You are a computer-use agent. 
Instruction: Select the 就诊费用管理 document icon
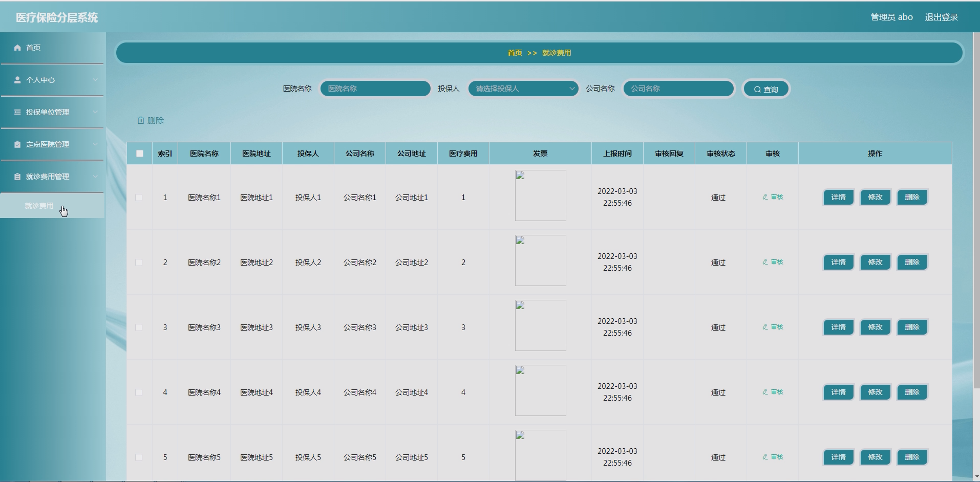tap(17, 177)
